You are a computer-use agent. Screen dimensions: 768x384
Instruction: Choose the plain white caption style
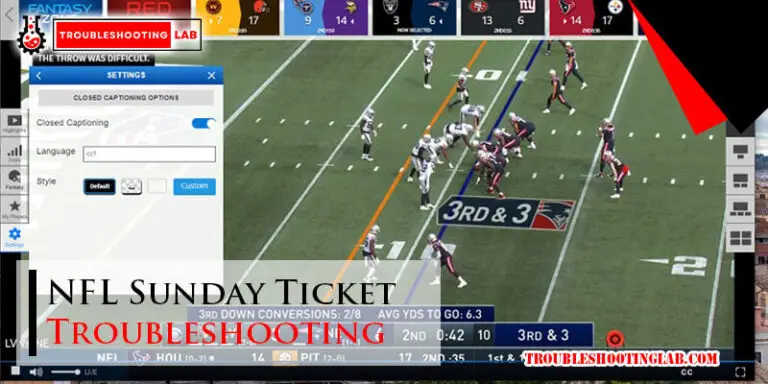pos(157,187)
